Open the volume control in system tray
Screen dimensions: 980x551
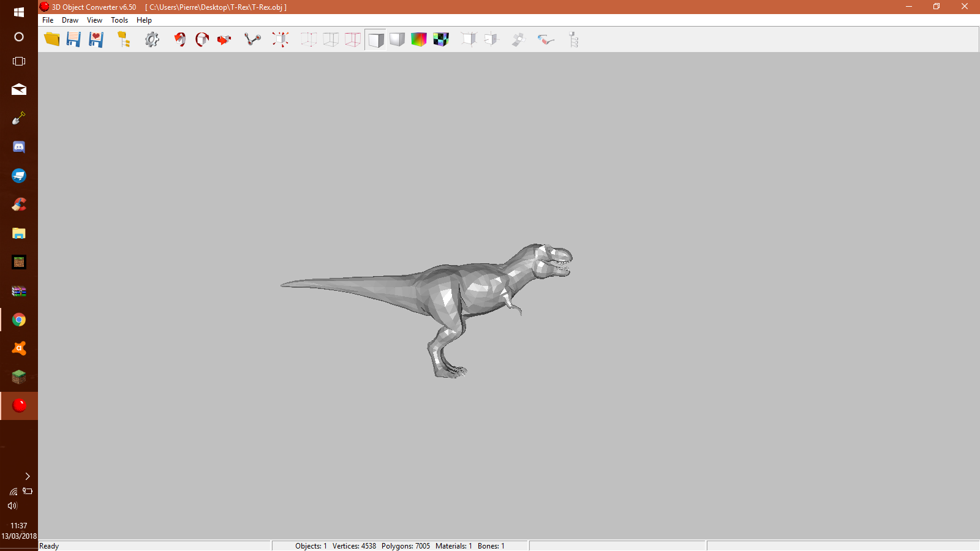point(12,506)
